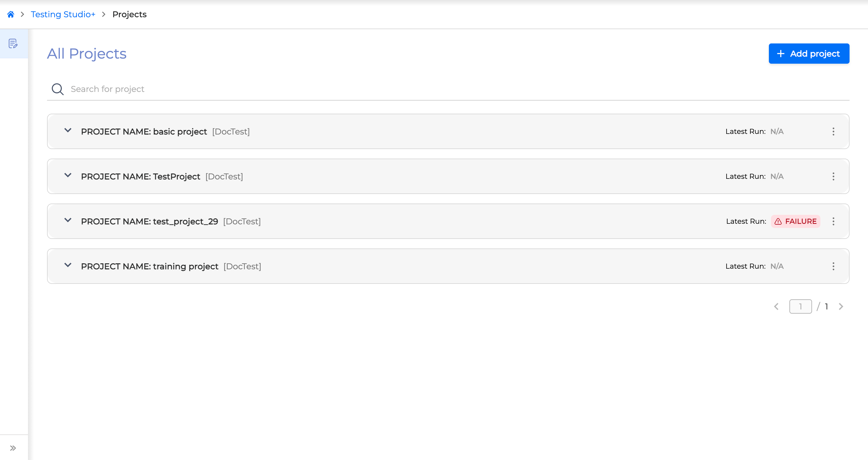
Task: Click the page number input box
Action: point(800,306)
